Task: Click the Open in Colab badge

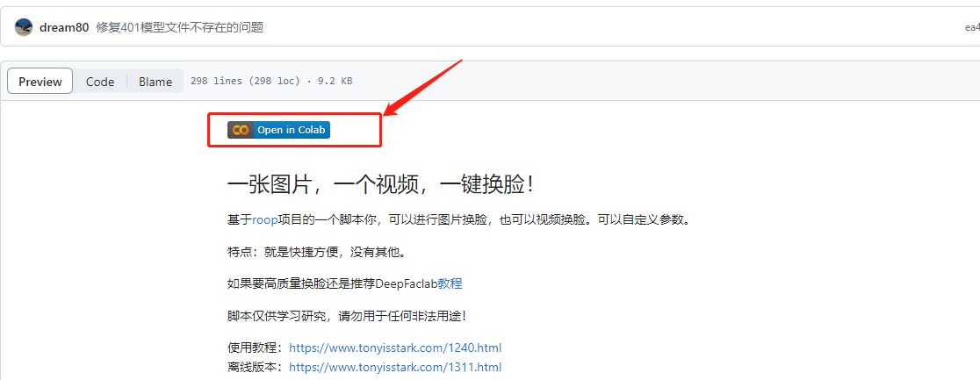Action: (278, 130)
